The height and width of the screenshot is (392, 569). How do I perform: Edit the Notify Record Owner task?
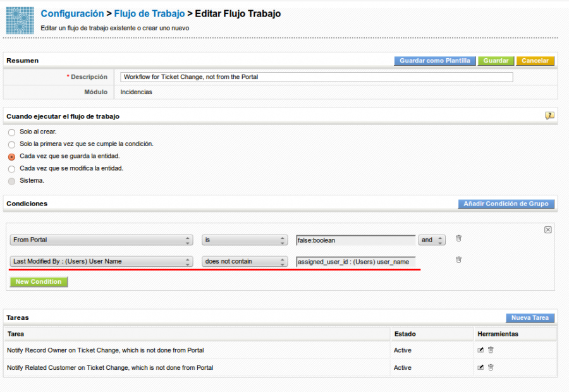[480, 350]
